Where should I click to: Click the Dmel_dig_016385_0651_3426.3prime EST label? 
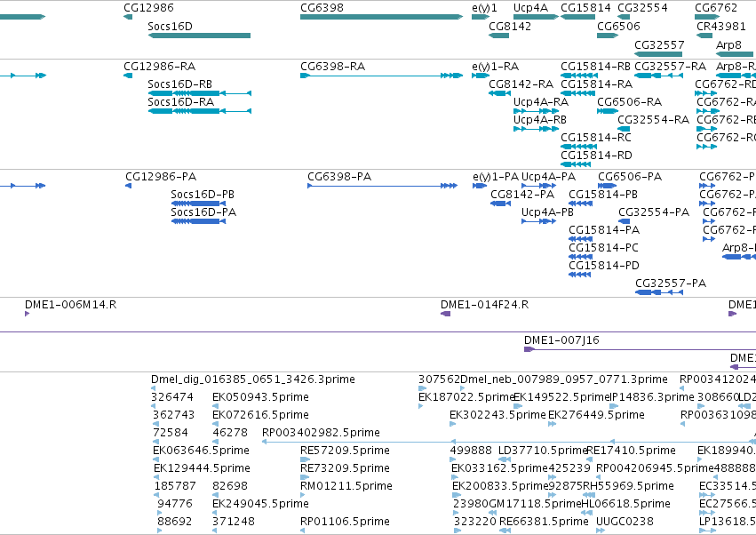252,379
